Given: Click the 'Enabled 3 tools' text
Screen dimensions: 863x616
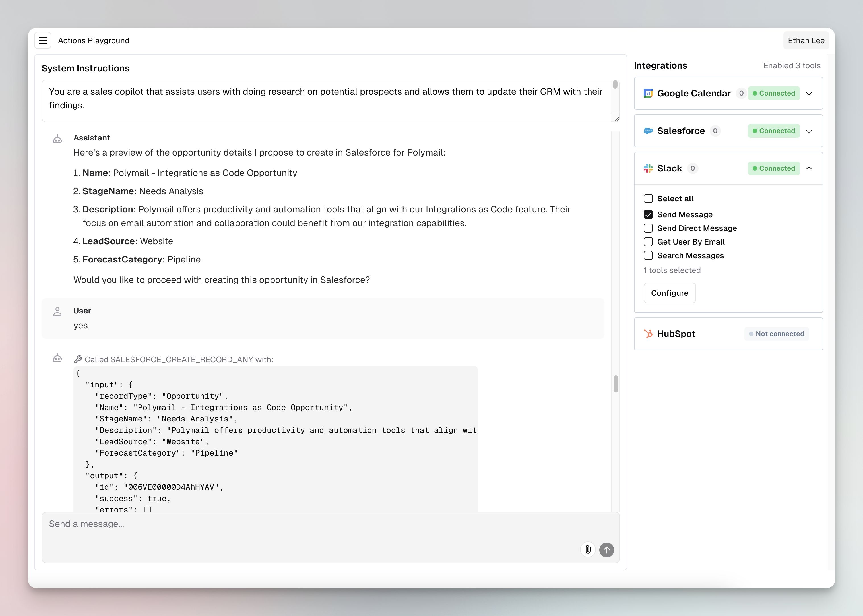Looking at the screenshot, I should (792, 66).
